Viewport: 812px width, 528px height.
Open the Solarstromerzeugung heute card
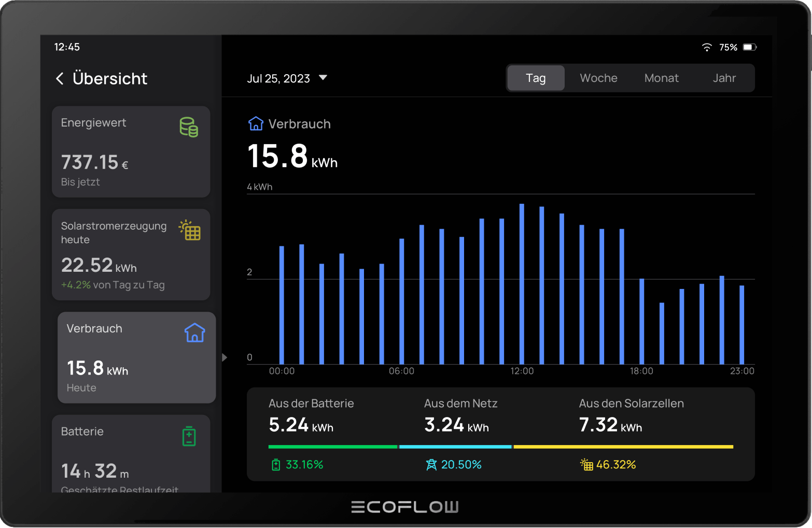tap(131, 255)
